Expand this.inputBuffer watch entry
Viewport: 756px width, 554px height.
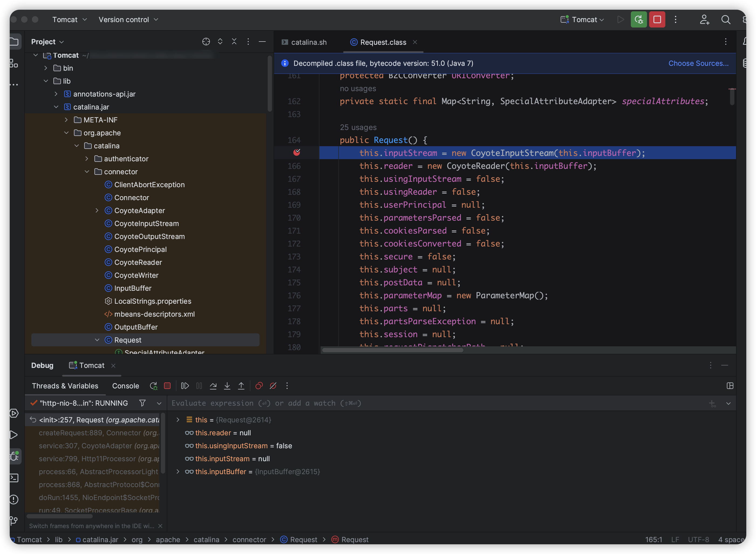click(x=178, y=471)
